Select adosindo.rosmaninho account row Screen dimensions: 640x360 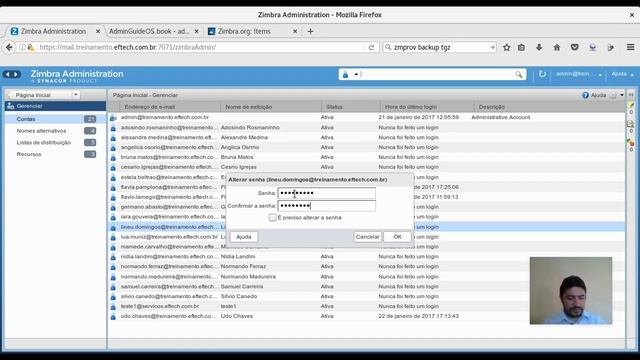click(x=367, y=128)
